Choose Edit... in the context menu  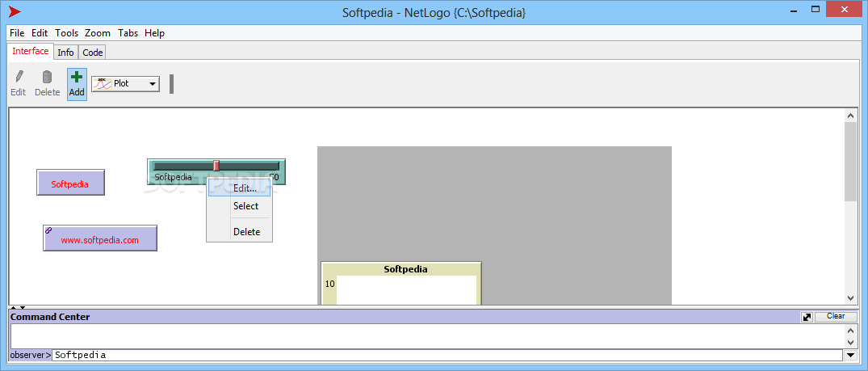[x=239, y=188]
